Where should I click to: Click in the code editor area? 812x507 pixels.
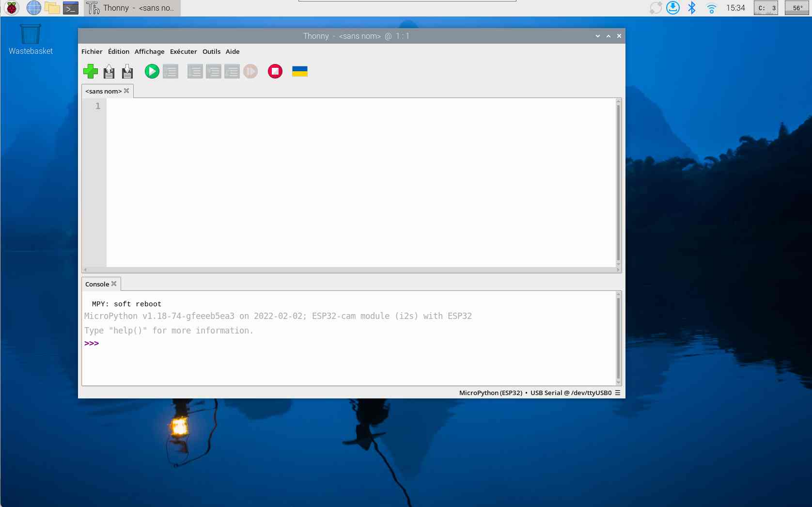360,182
